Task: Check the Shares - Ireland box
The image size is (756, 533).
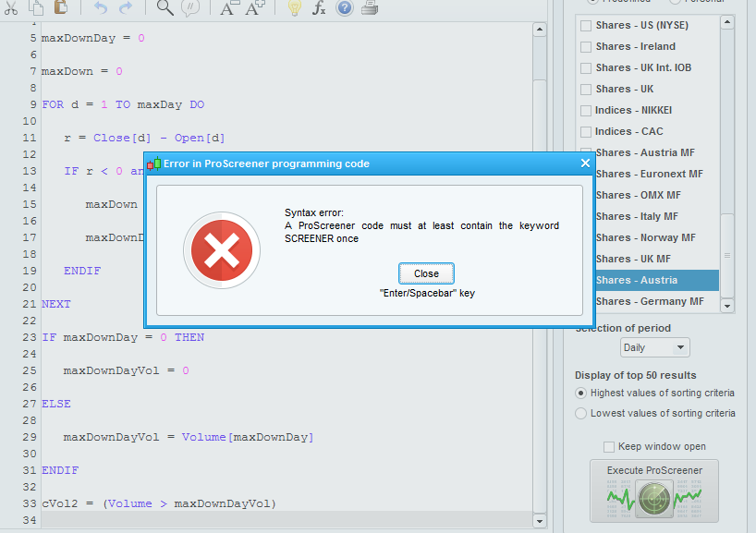Action: (586, 47)
